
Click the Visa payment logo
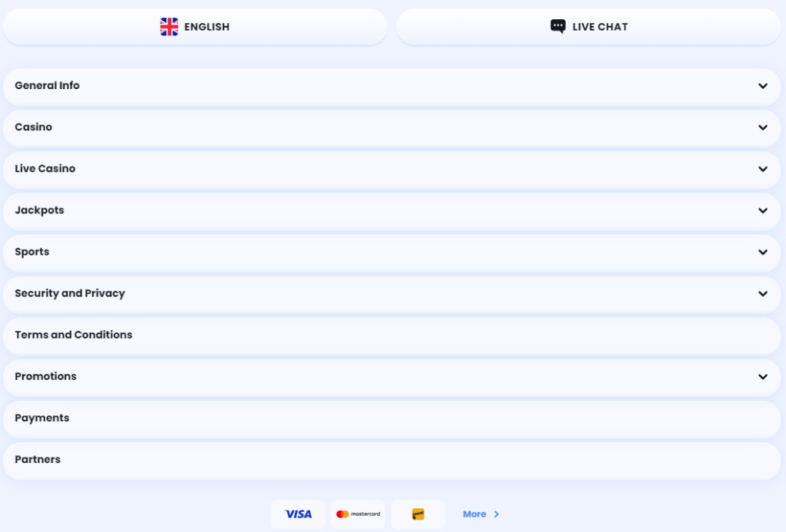(x=298, y=514)
